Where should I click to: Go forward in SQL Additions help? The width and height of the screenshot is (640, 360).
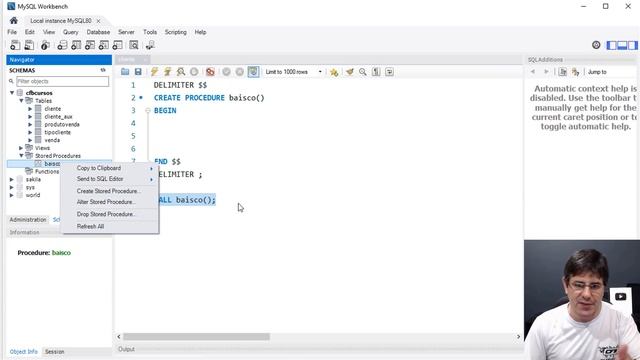coord(546,72)
